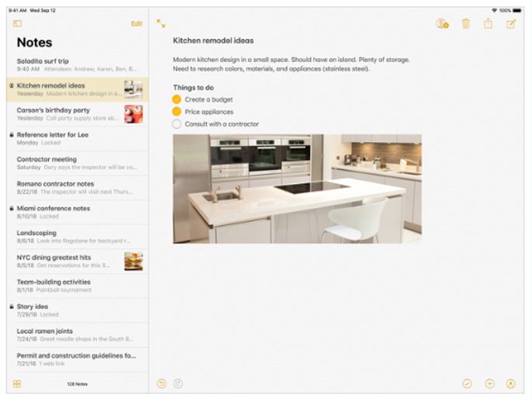
Task: Uncheck Create a budget item
Action: point(176,99)
